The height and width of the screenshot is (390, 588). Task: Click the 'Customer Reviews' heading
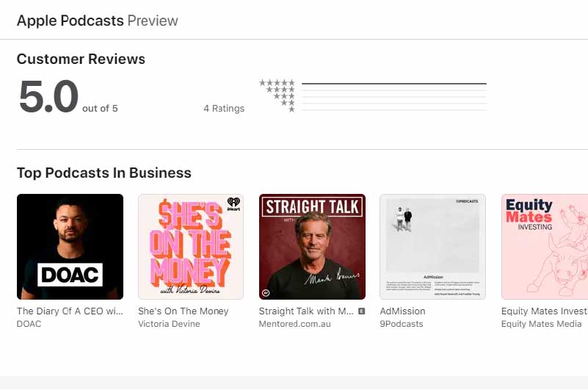point(81,59)
